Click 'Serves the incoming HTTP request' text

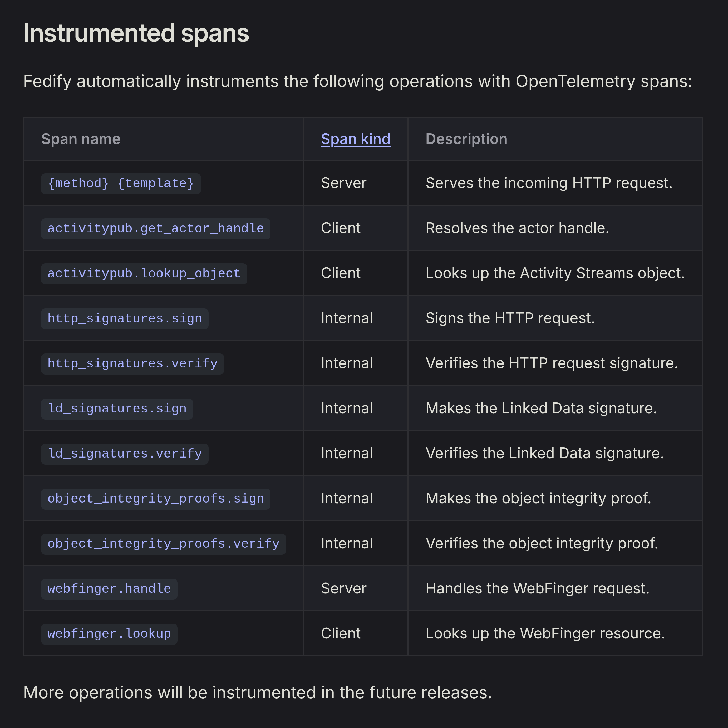coord(549,183)
